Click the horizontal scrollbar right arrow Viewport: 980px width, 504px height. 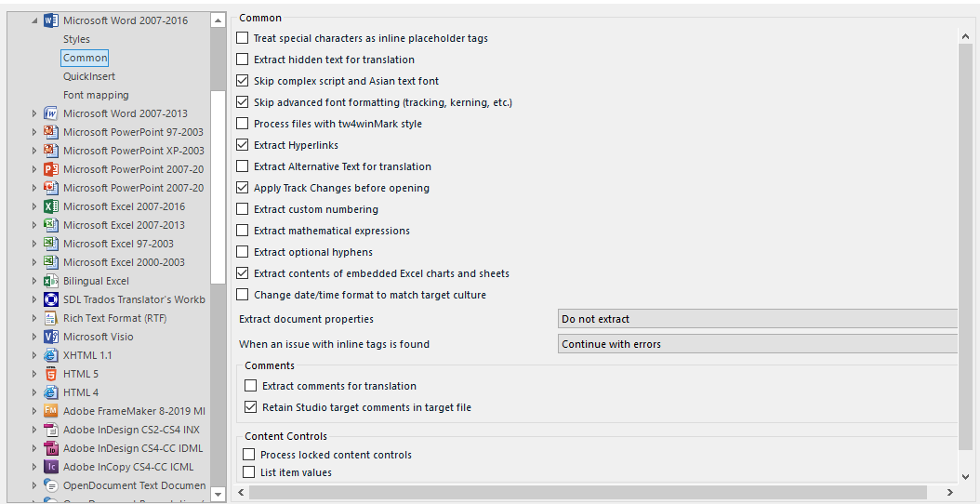[x=949, y=493]
